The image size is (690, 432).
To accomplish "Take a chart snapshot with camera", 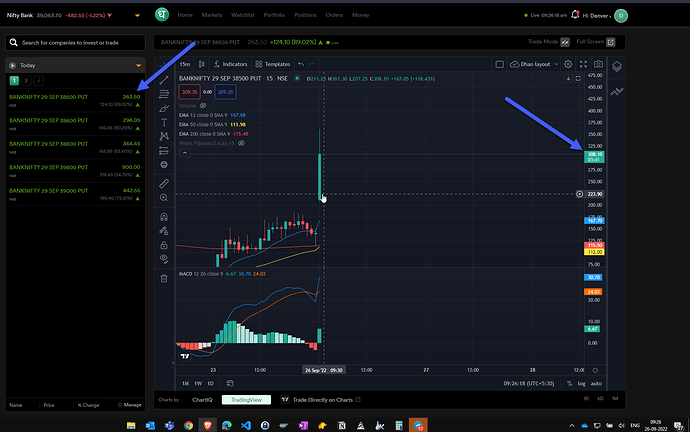I will [x=598, y=64].
